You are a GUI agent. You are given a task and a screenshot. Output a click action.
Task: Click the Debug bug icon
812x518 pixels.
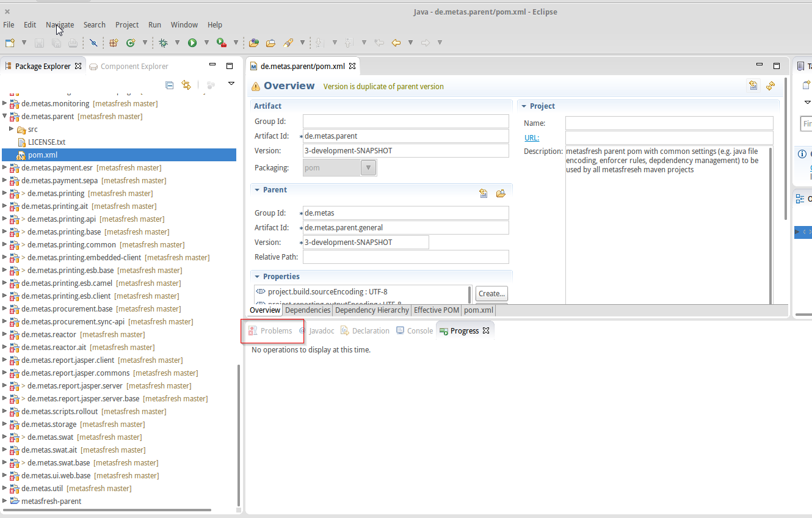pyautogui.click(x=163, y=43)
